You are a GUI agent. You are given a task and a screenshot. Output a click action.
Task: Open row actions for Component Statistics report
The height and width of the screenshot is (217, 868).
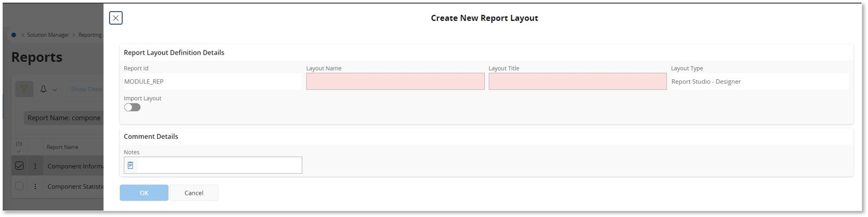(35, 186)
